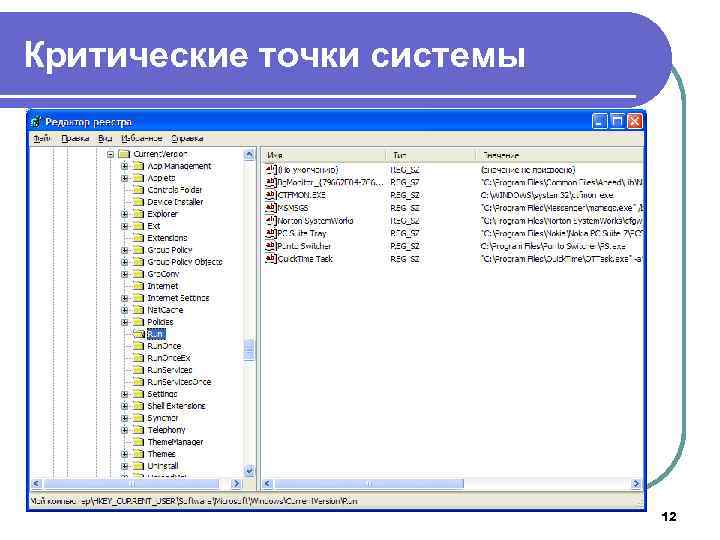Select the Policies key label

[x=160, y=322]
